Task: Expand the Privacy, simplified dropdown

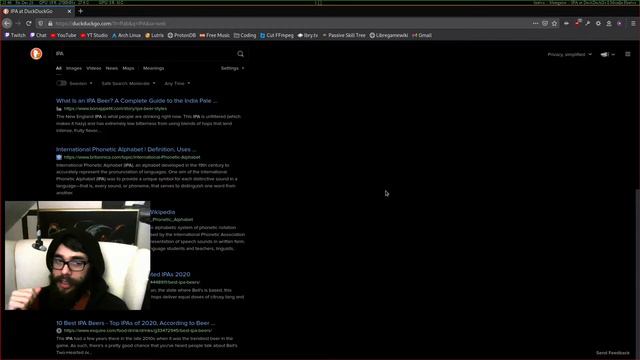Action: 569,54
